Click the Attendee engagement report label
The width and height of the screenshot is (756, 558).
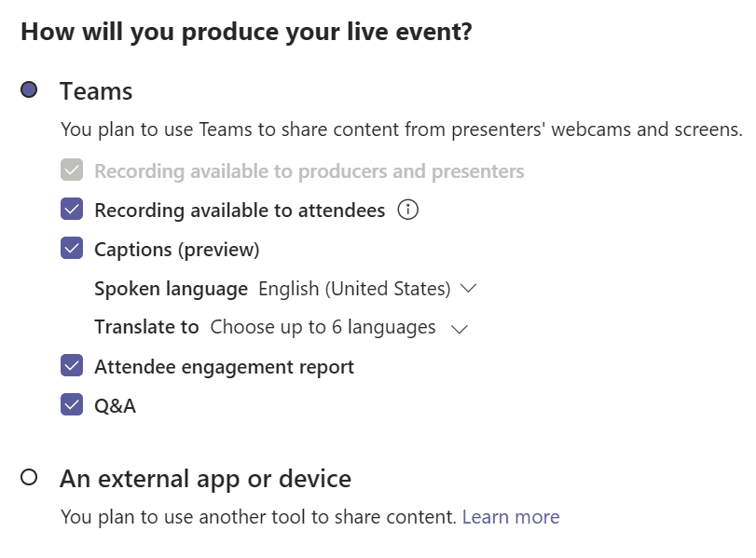(x=225, y=367)
